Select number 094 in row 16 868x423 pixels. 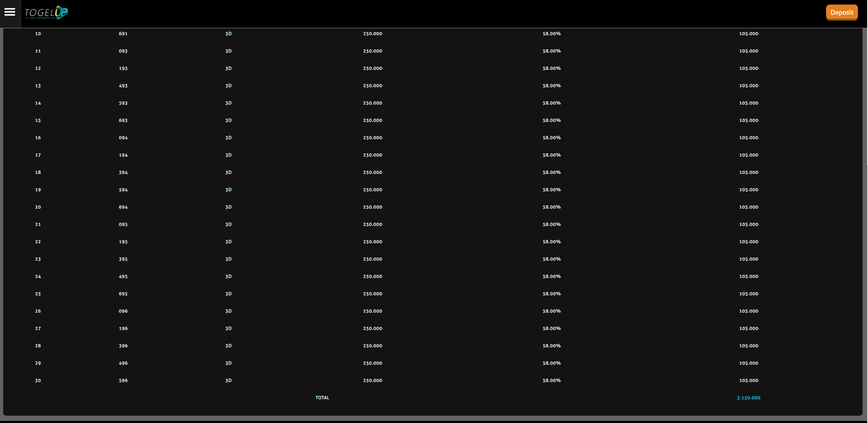[x=123, y=138]
